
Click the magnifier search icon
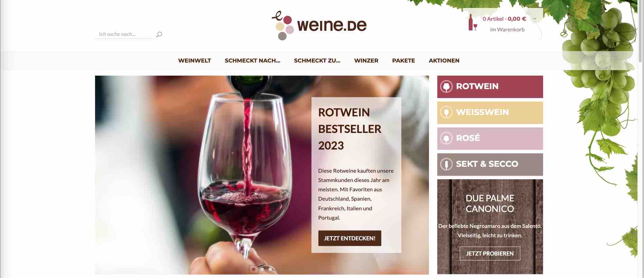(x=159, y=34)
